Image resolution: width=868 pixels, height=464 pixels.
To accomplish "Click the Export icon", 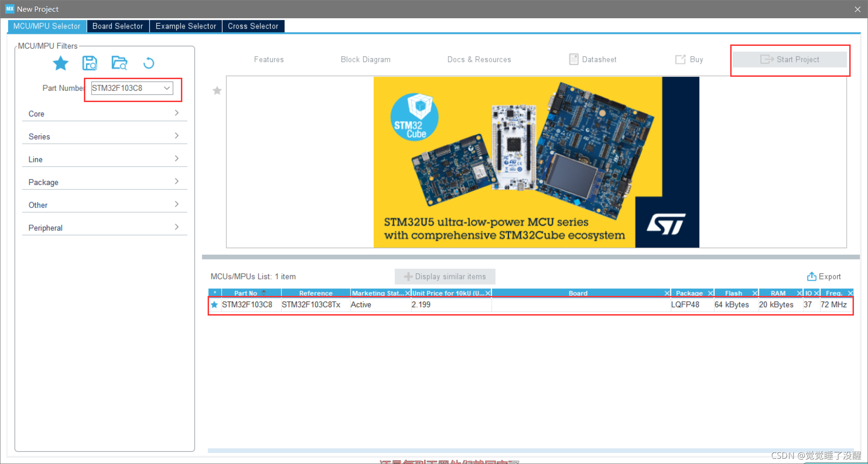I will [812, 276].
